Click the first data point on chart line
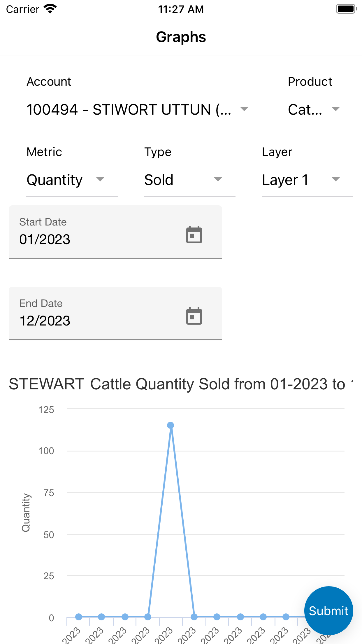The height and width of the screenshot is (644, 362). coord(79,617)
